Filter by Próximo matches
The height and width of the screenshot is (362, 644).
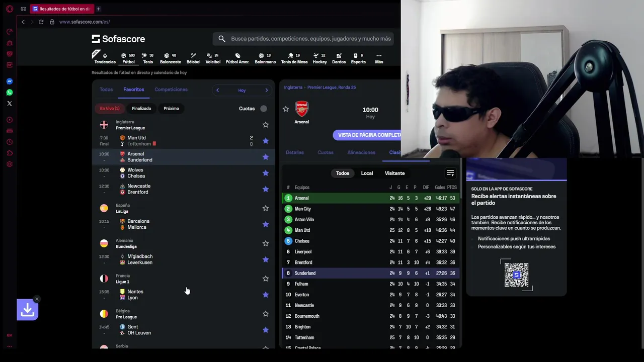click(171, 109)
